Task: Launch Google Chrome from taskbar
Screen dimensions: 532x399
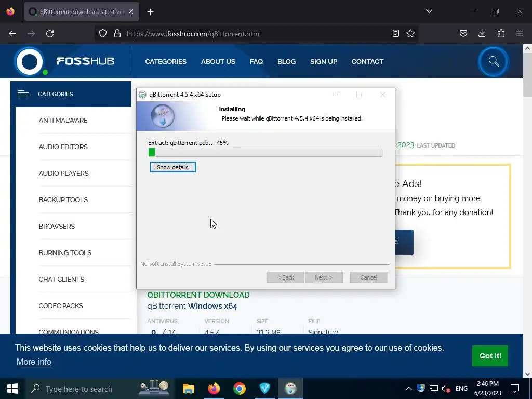Action: coord(239,389)
